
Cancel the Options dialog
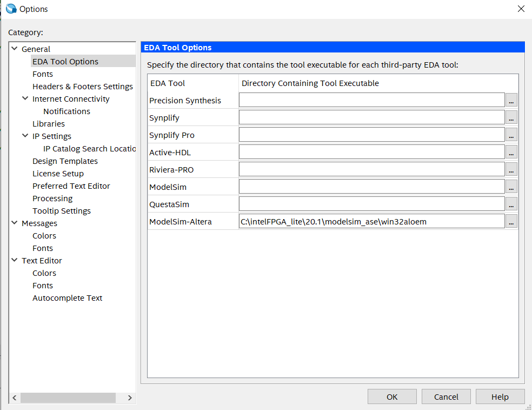446,397
